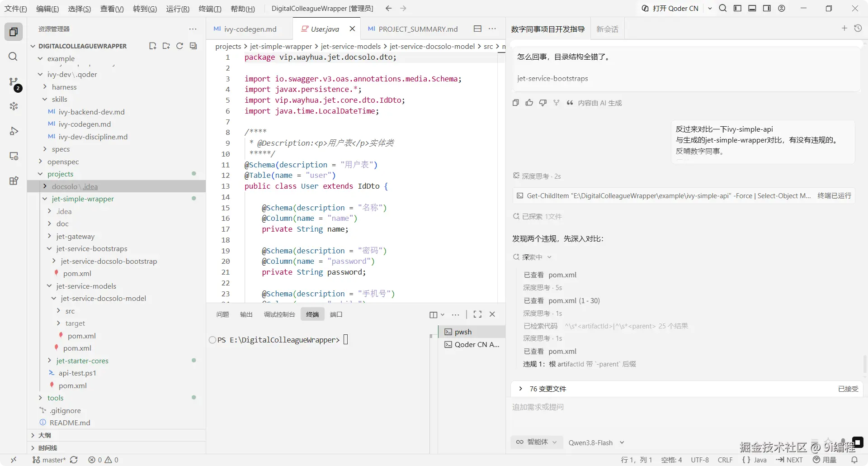Create a new file in explorer header
868x466 pixels.
point(153,46)
